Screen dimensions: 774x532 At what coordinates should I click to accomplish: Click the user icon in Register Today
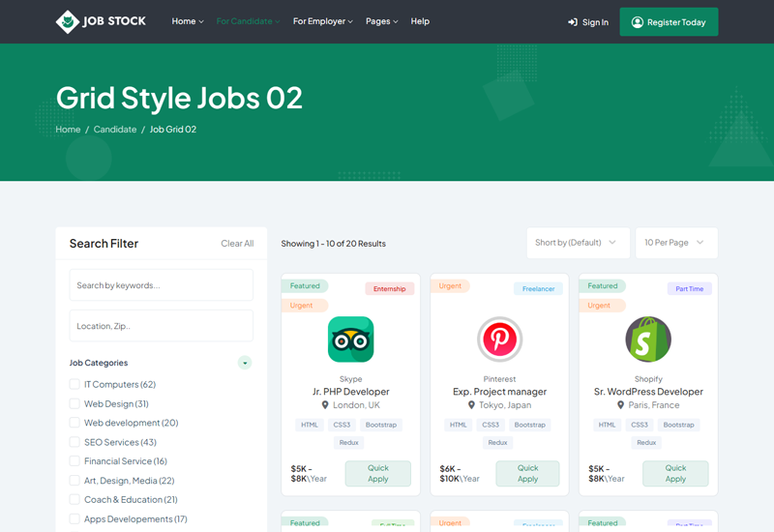[x=638, y=22]
